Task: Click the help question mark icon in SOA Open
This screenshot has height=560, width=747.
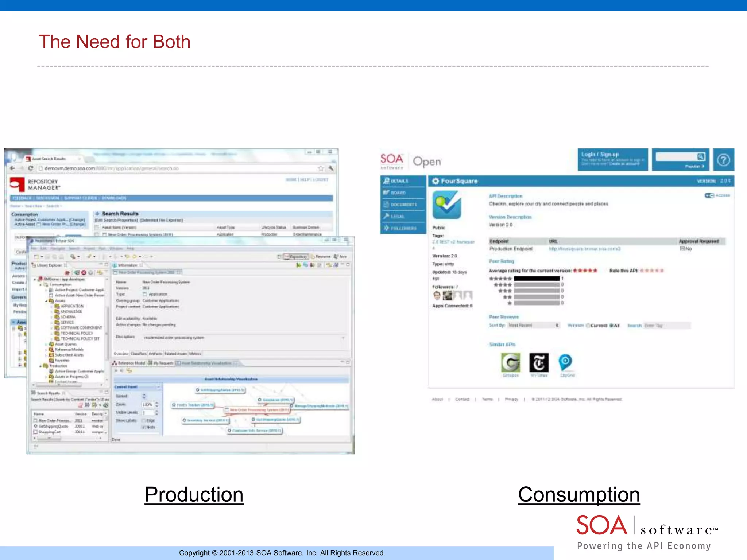Action: (x=723, y=160)
